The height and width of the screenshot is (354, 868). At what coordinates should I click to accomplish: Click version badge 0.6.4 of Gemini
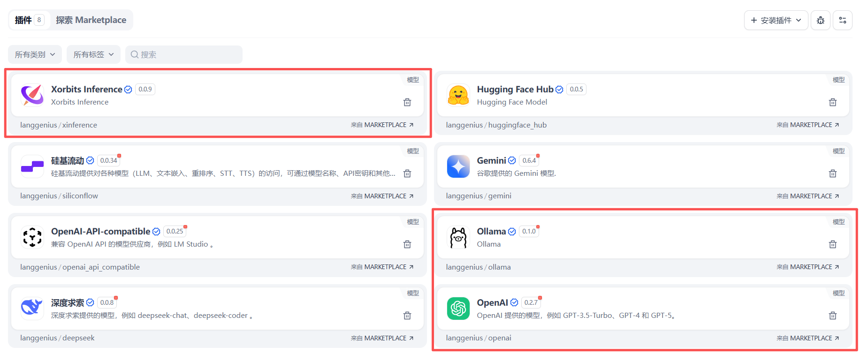pos(529,160)
